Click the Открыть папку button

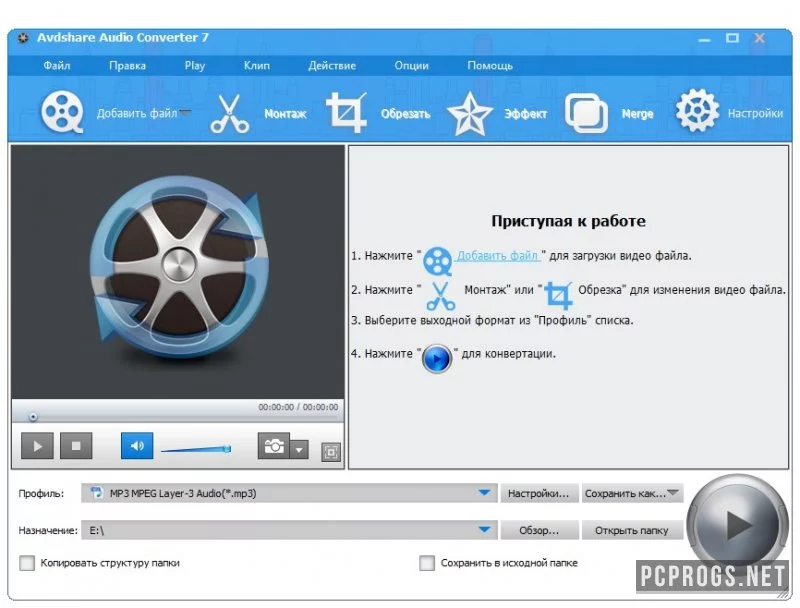(x=632, y=530)
